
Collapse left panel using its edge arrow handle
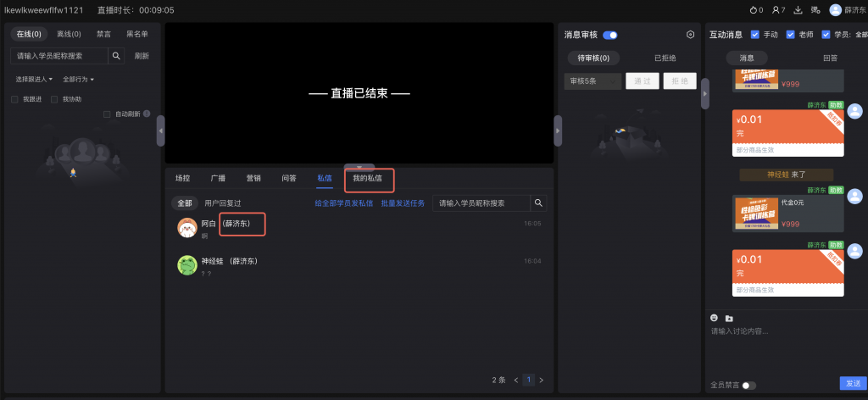click(x=160, y=131)
